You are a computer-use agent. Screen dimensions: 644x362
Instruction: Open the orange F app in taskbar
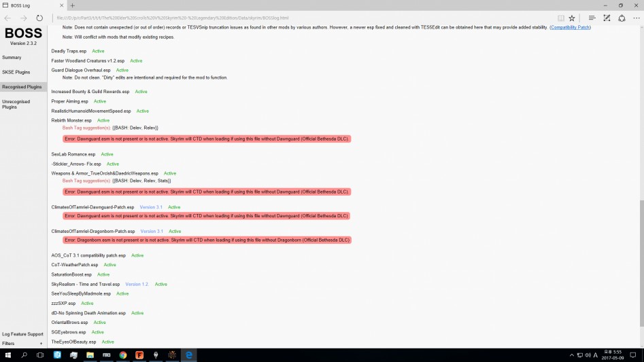[x=139, y=355]
